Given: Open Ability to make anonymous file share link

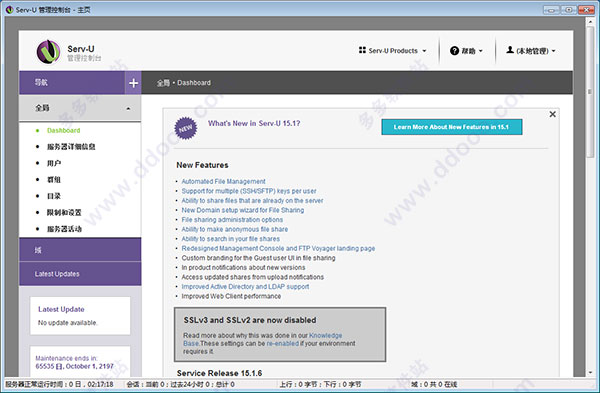Looking at the screenshot, I should pyautogui.click(x=235, y=229).
